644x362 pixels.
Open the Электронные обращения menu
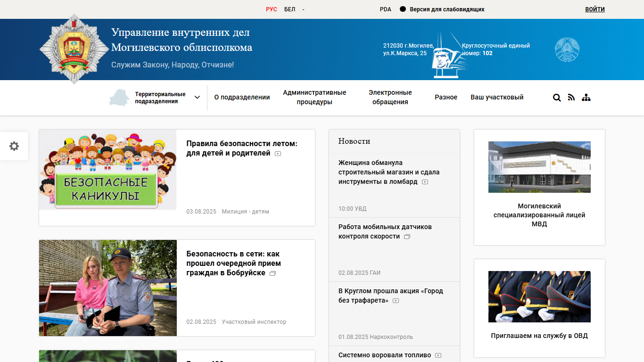tap(390, 98)
